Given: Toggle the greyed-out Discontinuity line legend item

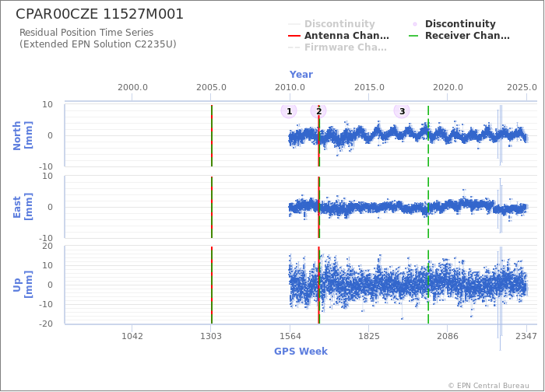Looking at the screenshot, I should (x=332, y=24).
